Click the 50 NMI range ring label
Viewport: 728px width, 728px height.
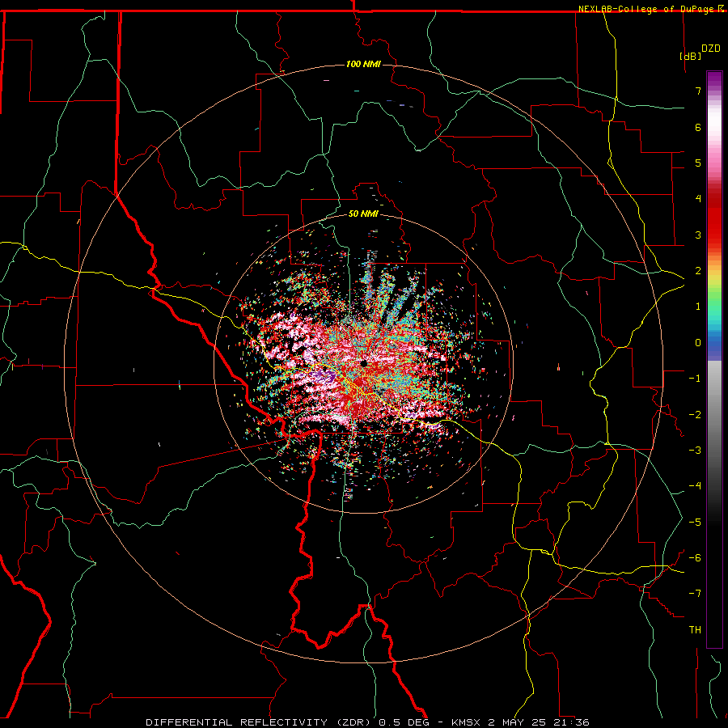pos(363,214)
